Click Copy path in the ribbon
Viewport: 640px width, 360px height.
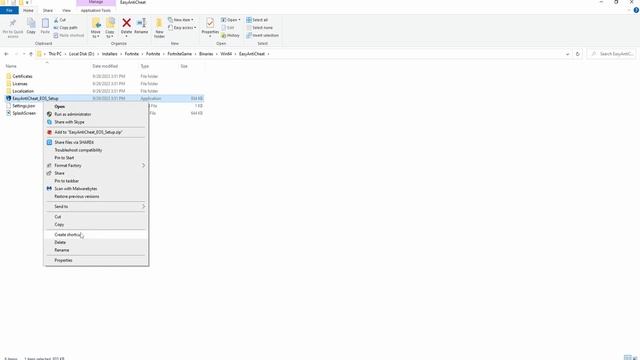pos(65,28)
